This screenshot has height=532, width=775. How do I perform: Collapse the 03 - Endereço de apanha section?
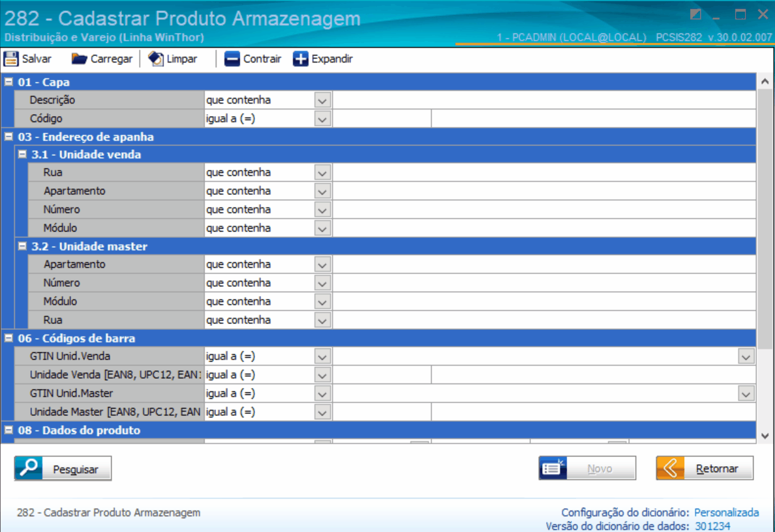pos(8,136)
